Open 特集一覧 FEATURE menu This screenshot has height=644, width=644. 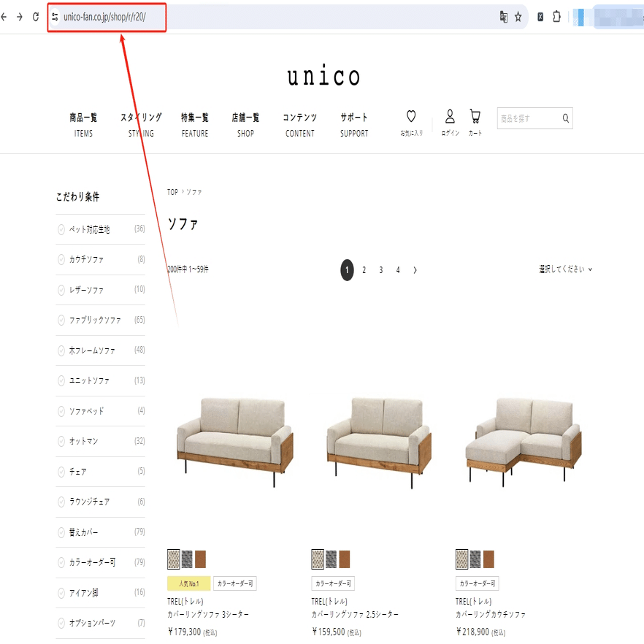[195, 125]
